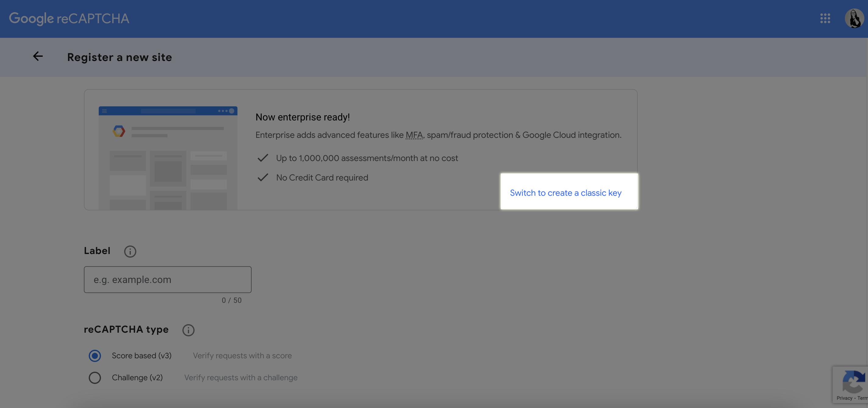Click Switch to create a classic key

566,193
